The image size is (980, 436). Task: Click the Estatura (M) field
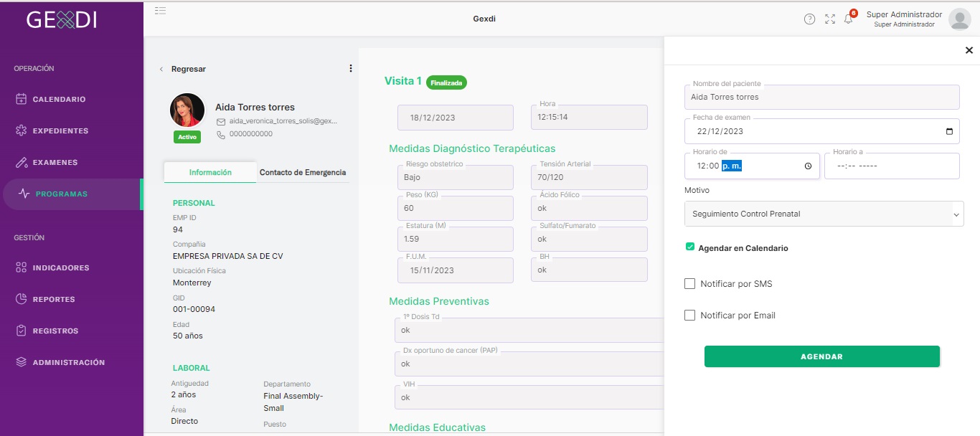(x=456, y=239)
